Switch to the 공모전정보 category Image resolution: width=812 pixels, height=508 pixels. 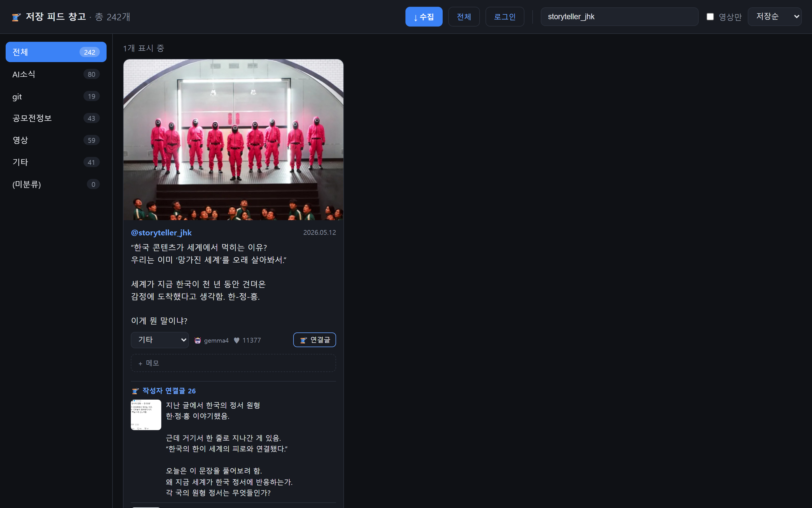click(56, 118)
